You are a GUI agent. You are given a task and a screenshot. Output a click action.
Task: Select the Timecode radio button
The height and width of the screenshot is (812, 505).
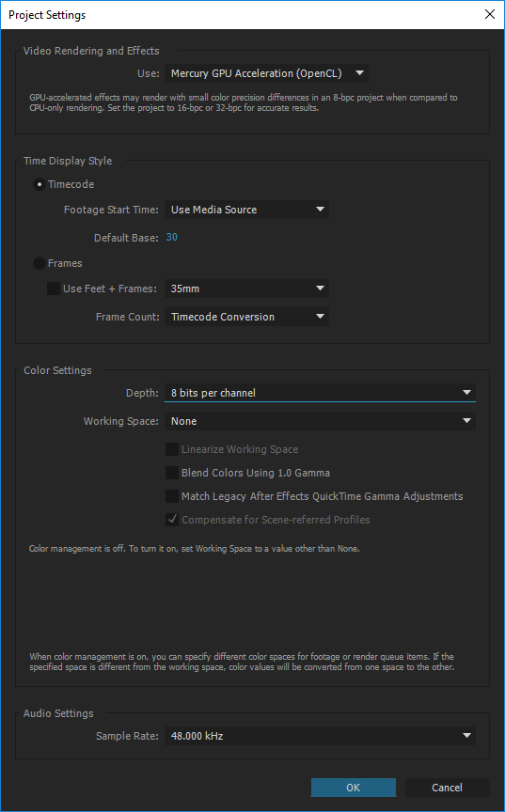pos(39,184)
